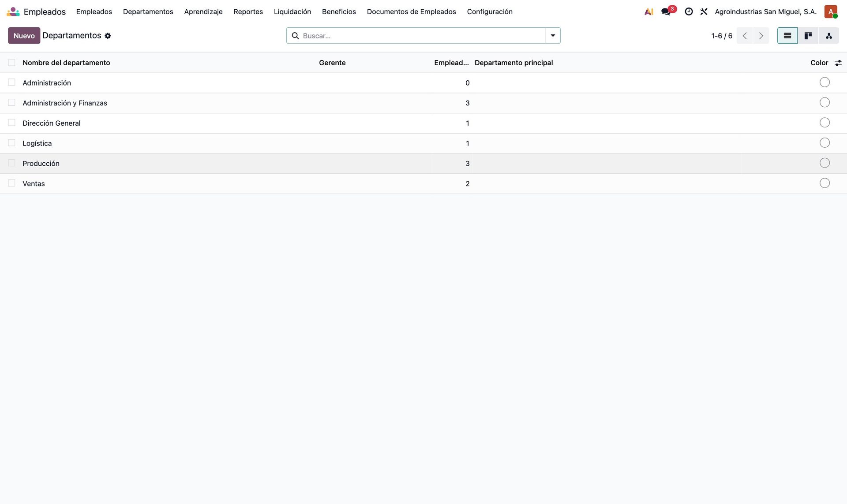
Task: Toggle search filters dropdown arrow
Action: (x=553, y=36)
